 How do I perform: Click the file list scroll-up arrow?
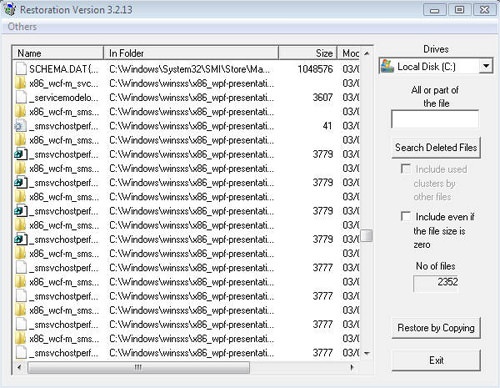click(367, 53)
